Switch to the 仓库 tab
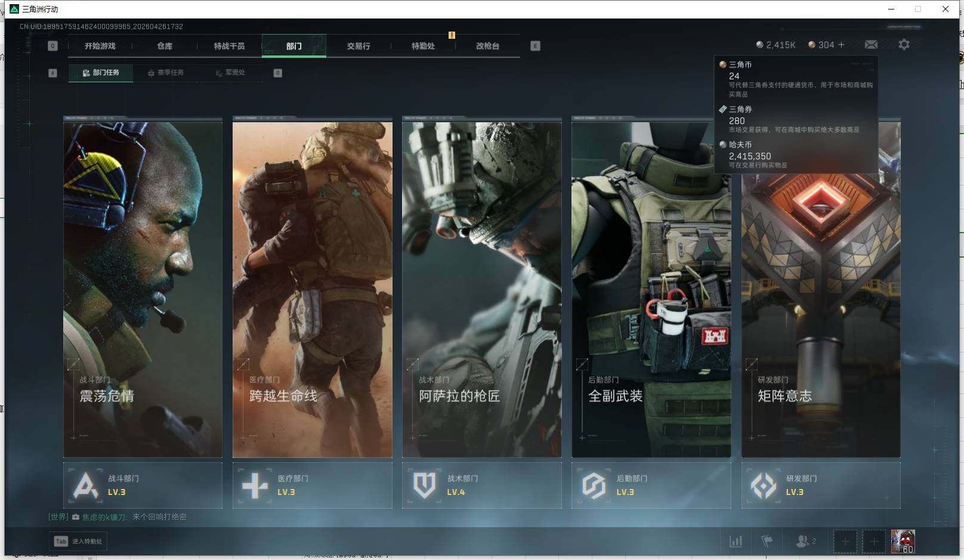The width and height of the screenshot is (964, 560). coord(165,46)
